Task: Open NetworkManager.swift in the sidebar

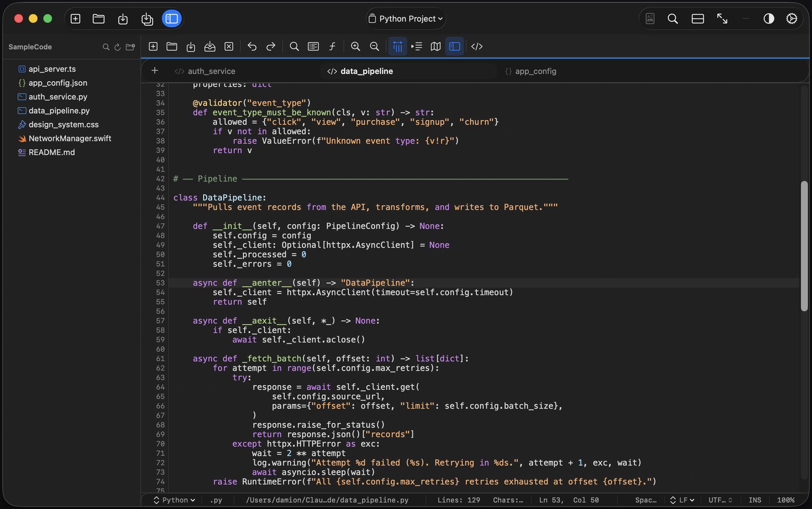Action: coord(70,138)
